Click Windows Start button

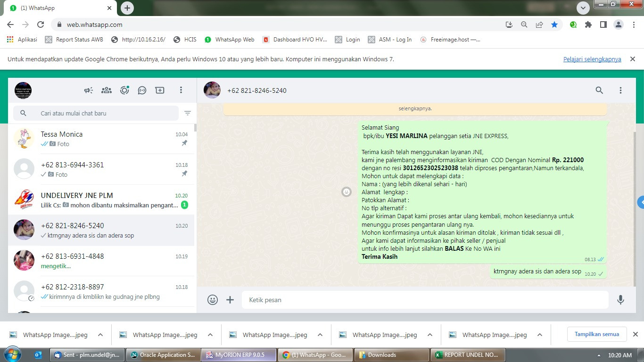(x=13, y=354)
